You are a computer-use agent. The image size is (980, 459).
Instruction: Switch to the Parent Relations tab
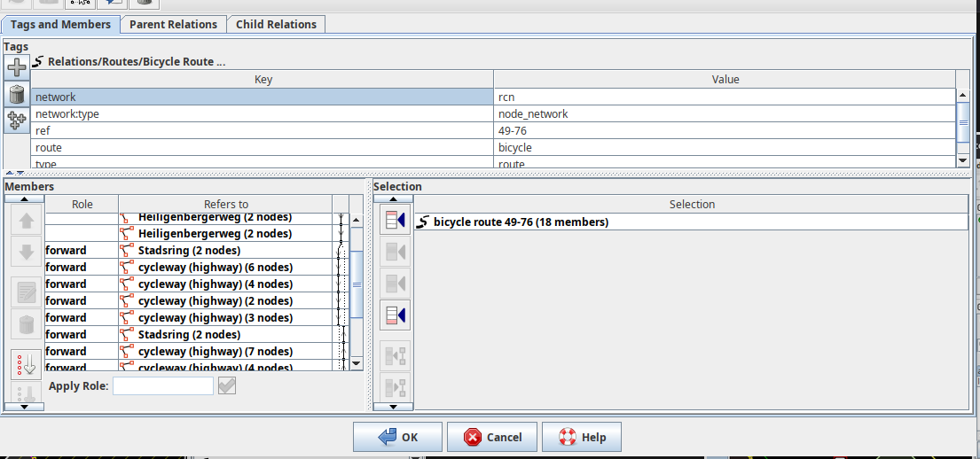pyautogui.click(x=173, y=25)
